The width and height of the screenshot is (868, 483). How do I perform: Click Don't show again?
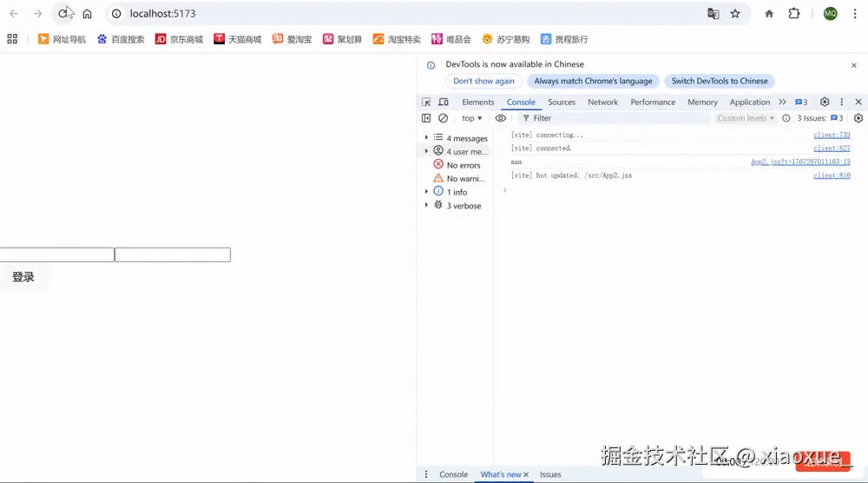(483, 81)
